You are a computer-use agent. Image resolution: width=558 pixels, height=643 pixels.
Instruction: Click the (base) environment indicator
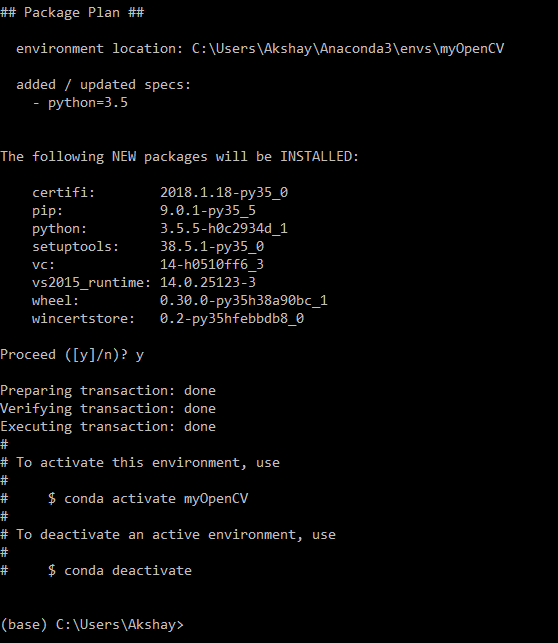point(24,625)
